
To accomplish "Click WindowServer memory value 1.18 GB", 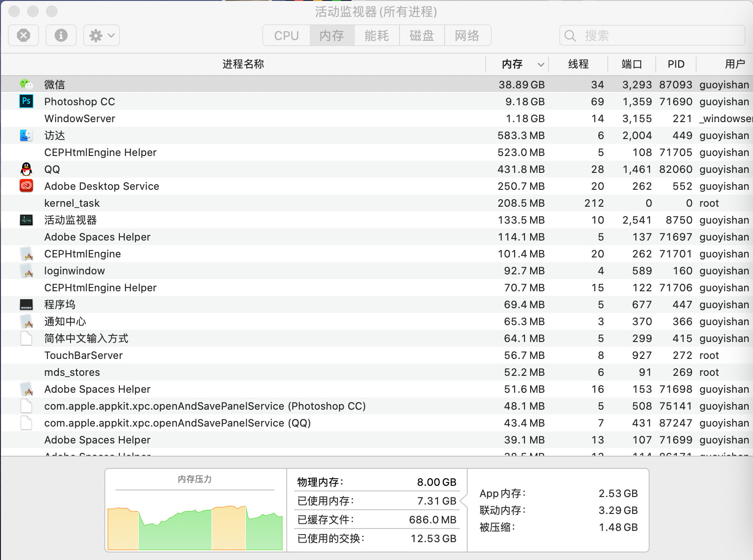I will [525, 118].
